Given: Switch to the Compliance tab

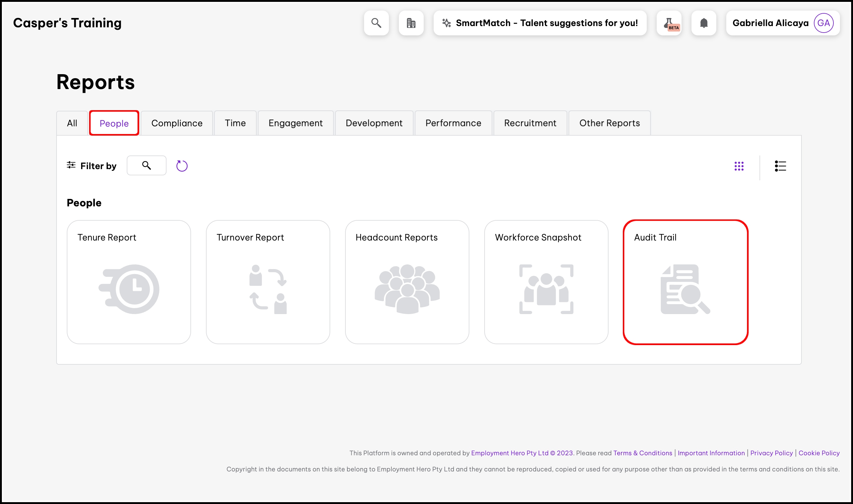Looking at the screenshot, I should (x=177, y=123).
